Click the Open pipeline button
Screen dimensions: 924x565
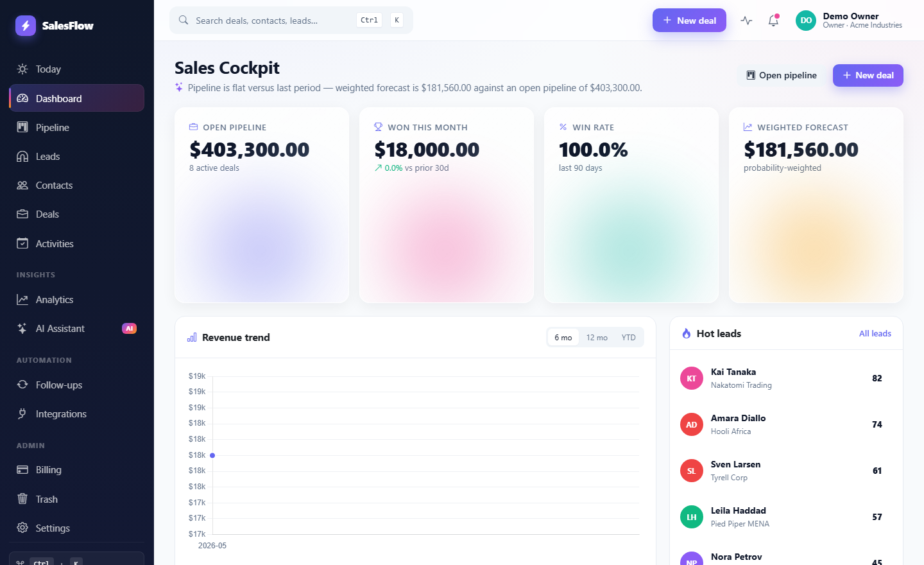click(782, 75)
